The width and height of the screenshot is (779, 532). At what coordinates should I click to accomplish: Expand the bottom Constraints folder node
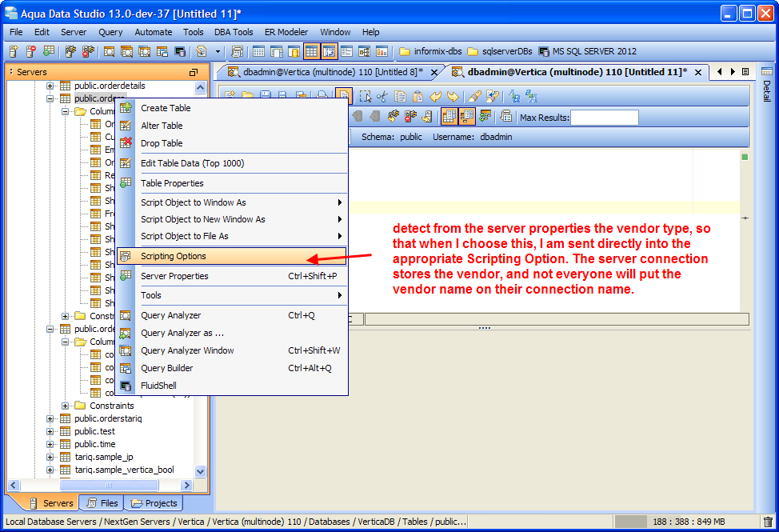pos(65,406)
